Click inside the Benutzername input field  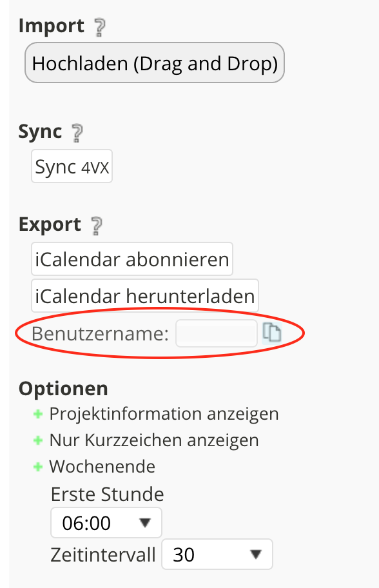217,333
